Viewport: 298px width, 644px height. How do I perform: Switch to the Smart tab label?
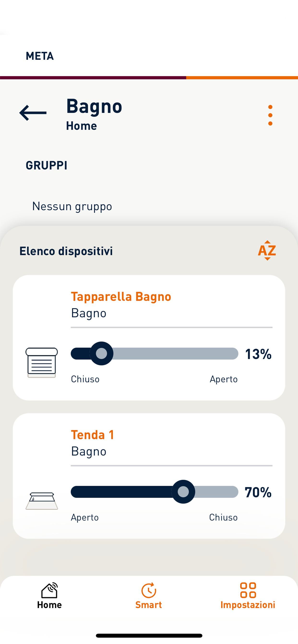pyautogui.click(x=149, y=605)
